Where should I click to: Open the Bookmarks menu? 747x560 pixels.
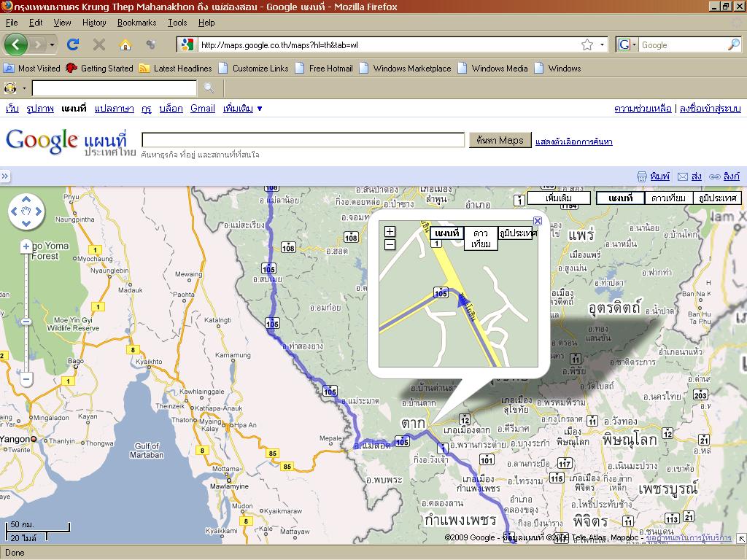[x=136, y=23]
